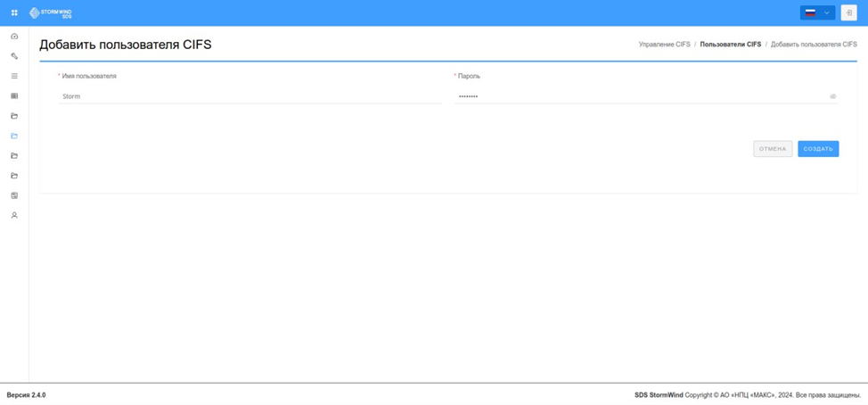Open the grid menu icon in header

pyautogui.click(x=14, y=12)
